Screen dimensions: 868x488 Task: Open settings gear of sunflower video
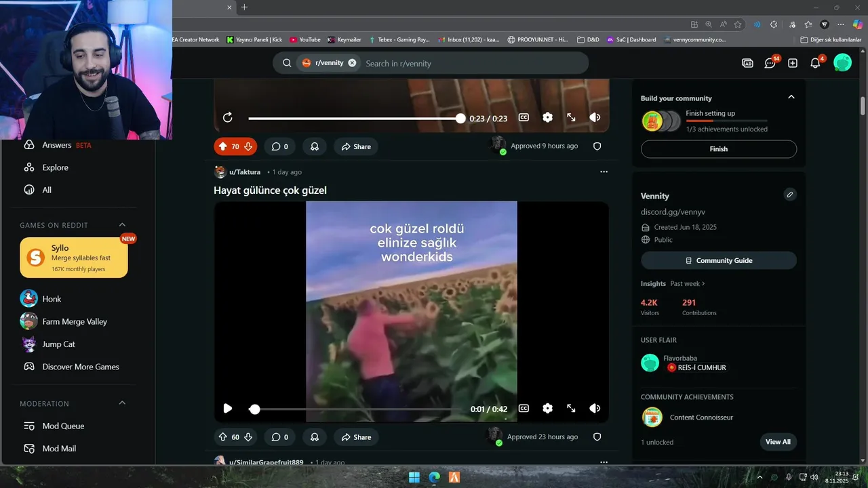[x=547, y=409]
